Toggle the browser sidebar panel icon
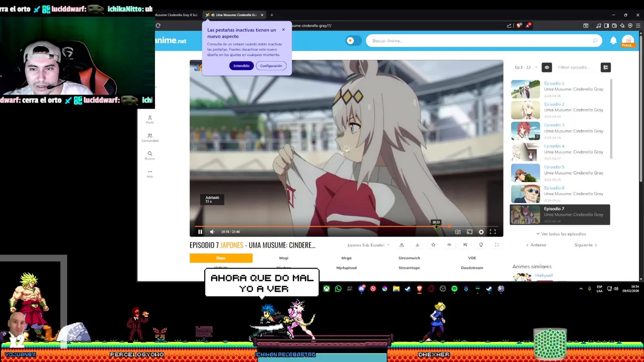The image size is (644, 362). tap(606, 26)
